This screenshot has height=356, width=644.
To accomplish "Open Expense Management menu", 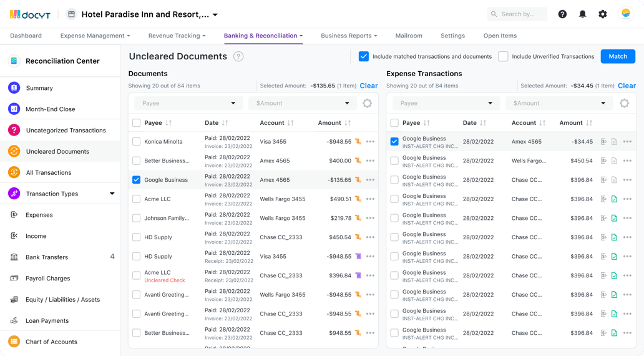I will (x=95, y=36).
